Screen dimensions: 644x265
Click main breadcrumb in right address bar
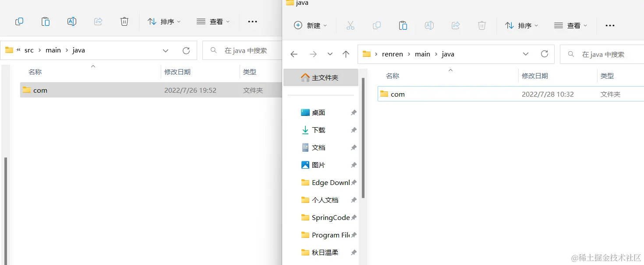point(422,54)
